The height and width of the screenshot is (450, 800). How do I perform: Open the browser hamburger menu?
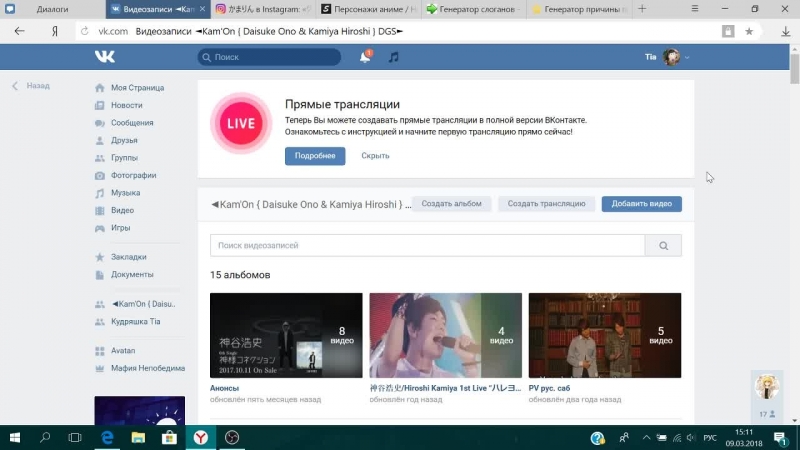695,9
